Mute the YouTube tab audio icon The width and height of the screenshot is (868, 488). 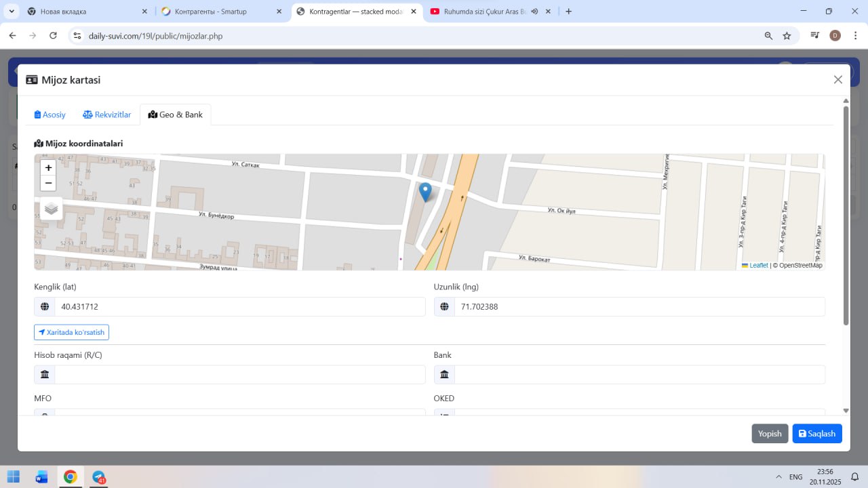click(534, 12)
